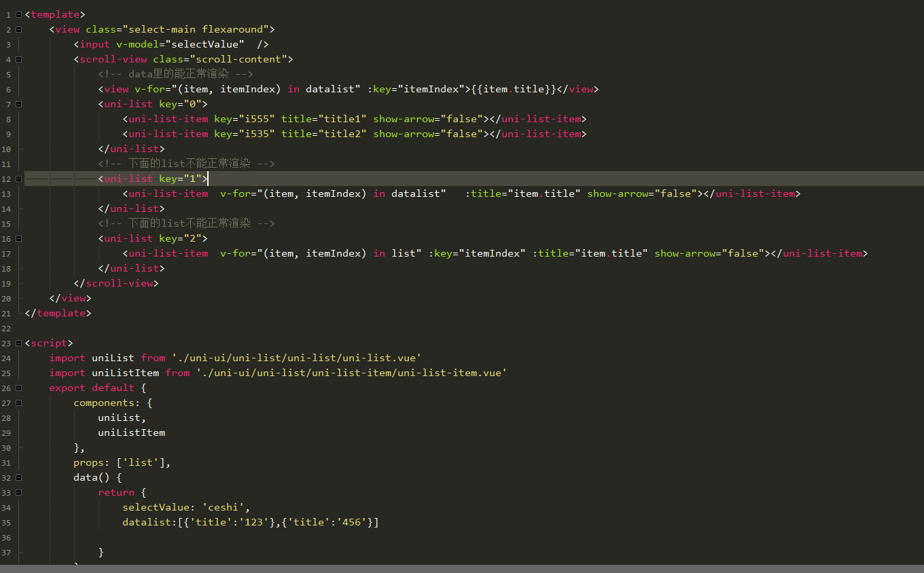
Task: Collapse the export default block
Action: (18, 388)
